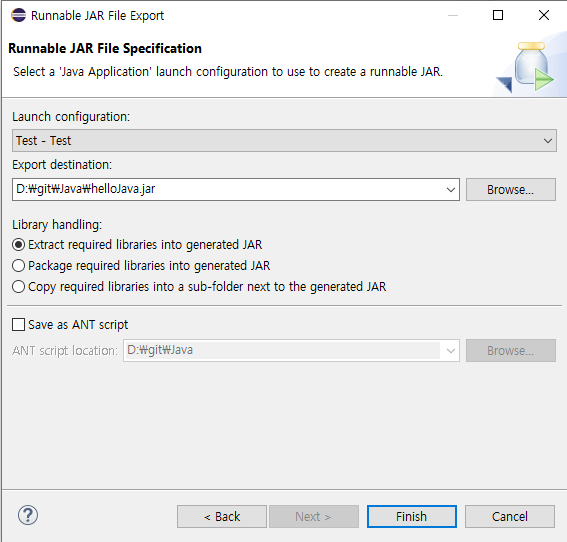
Task: Open the help question mark icon
Action: point(28,515)
